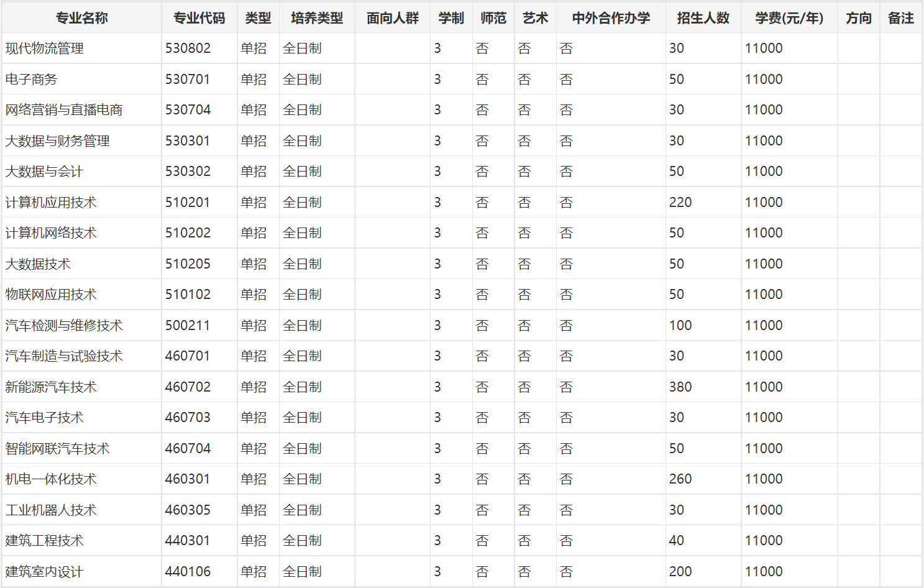Click major code 510102
The width and height of the screenshot is (924, 588).
(188, 295)
